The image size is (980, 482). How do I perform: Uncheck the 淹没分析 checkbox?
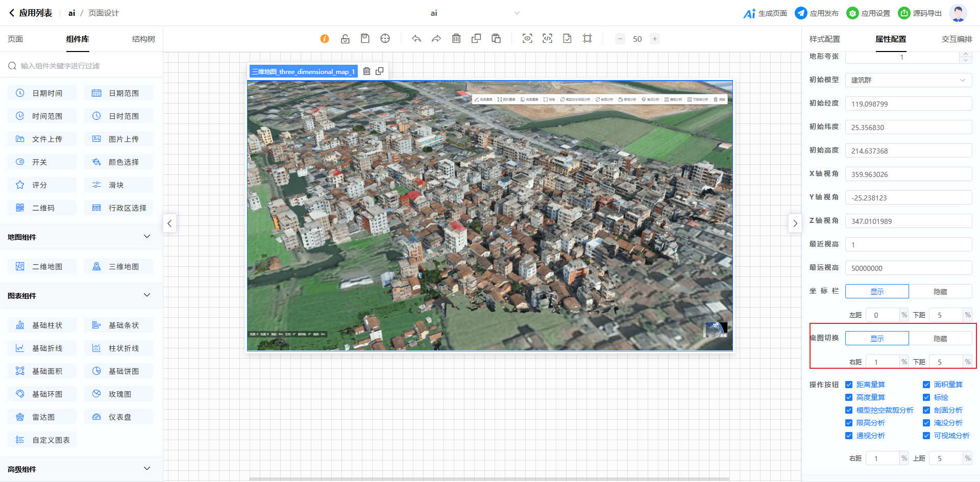tap(926, 423)
